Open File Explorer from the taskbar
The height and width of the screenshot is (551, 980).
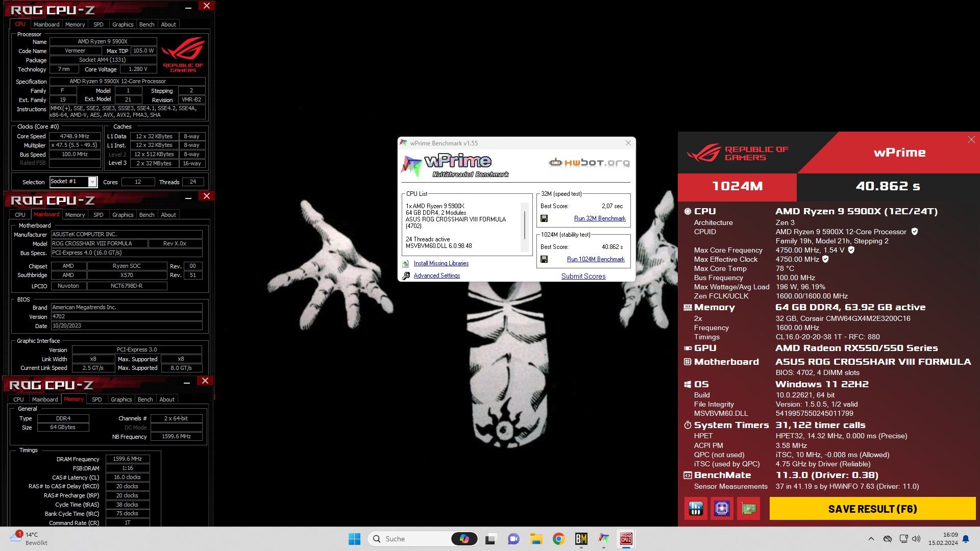coord(536,539)
